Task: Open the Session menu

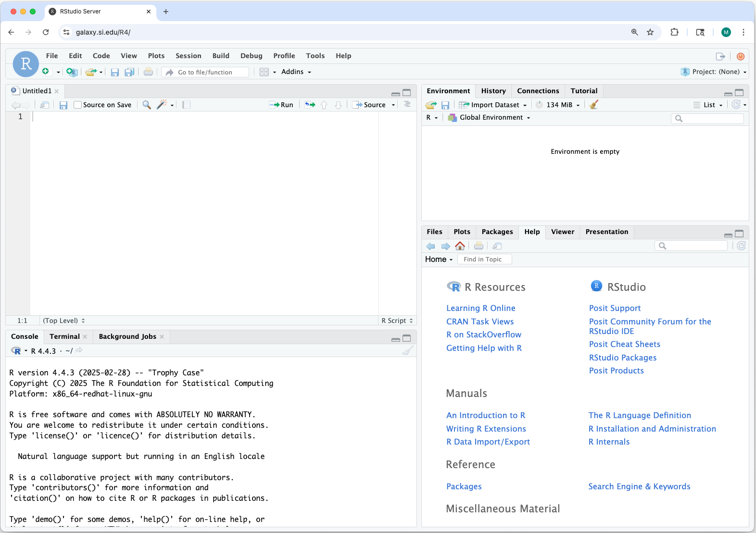Action: pos(189,56)
